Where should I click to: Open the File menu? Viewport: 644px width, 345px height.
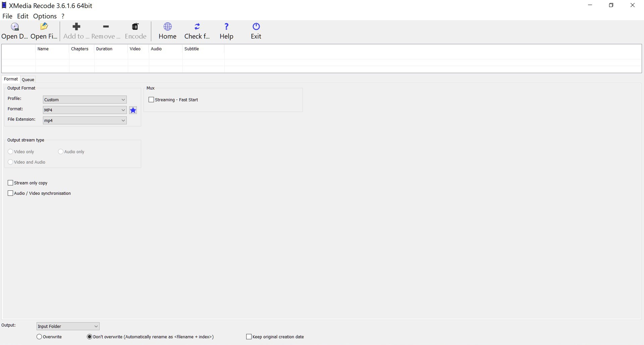point(7,16)
